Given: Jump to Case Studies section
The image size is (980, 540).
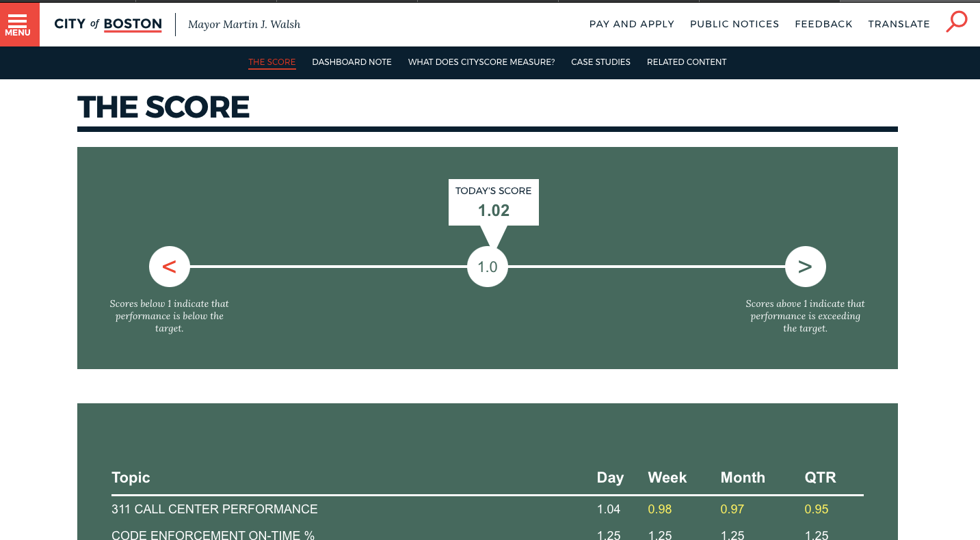Looking at the screenshot, I should tap(600, 62).
